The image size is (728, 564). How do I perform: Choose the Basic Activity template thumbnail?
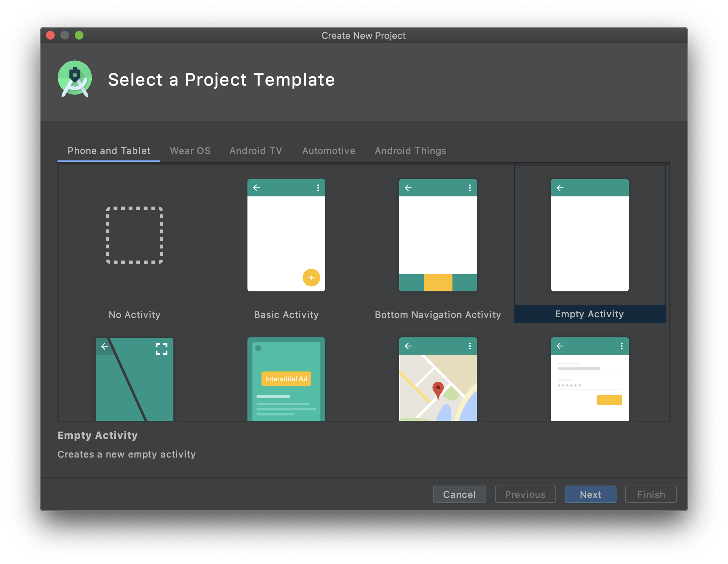coord(286,235)
